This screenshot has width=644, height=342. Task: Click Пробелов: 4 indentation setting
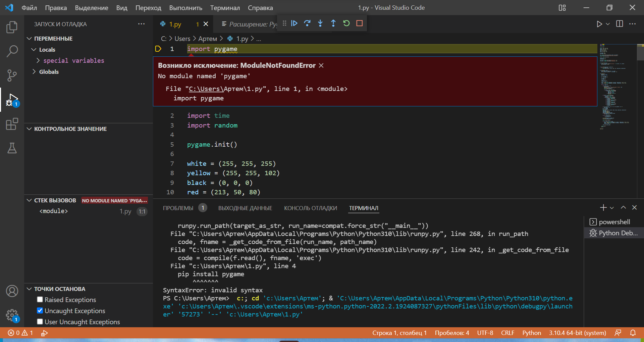[x=452, y=333]
